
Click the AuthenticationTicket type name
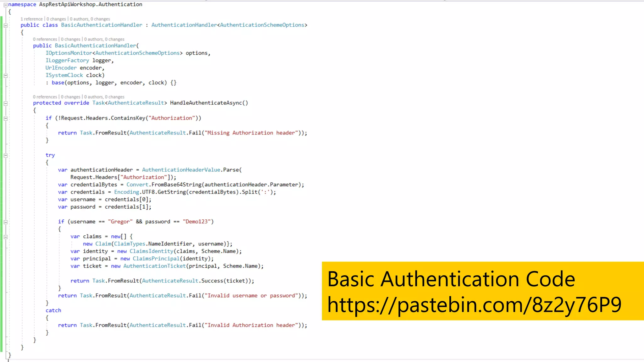click(x=154, y=266)
